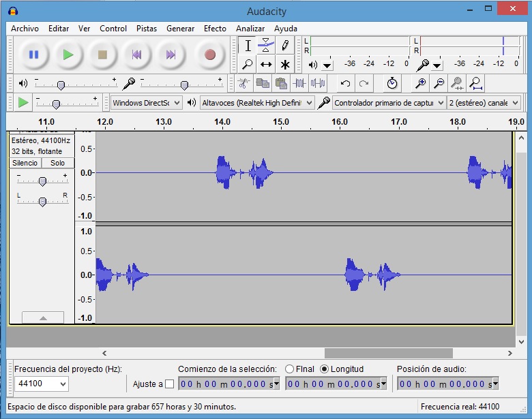Click vertical scrollbar down arrow
This screenshot has height=419, width=532.
click(x=522, y=342)
